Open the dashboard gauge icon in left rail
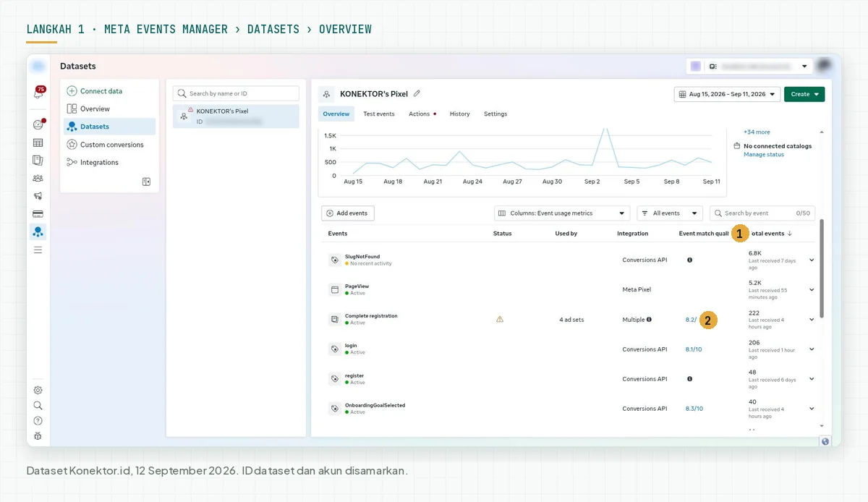Image resolution: width=868 pixels, height=502 pixels. pos(38,124)
